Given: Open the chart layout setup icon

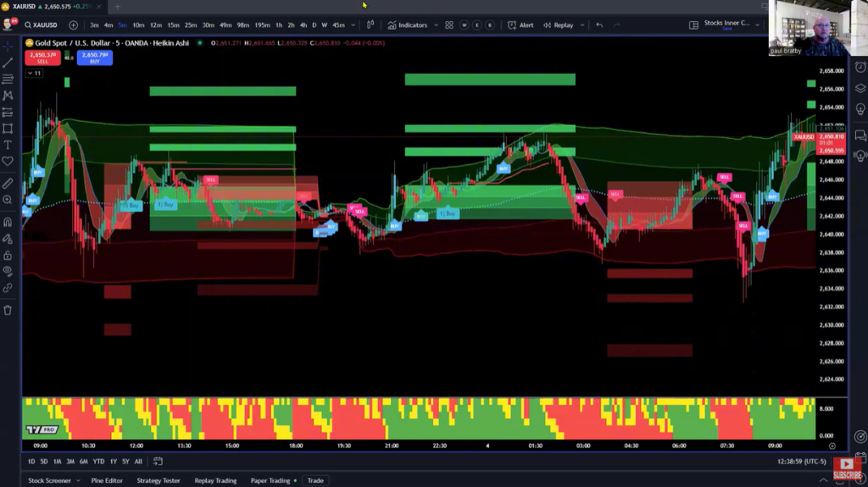Looking at the screenshot, I should click(x=693, y=25).
